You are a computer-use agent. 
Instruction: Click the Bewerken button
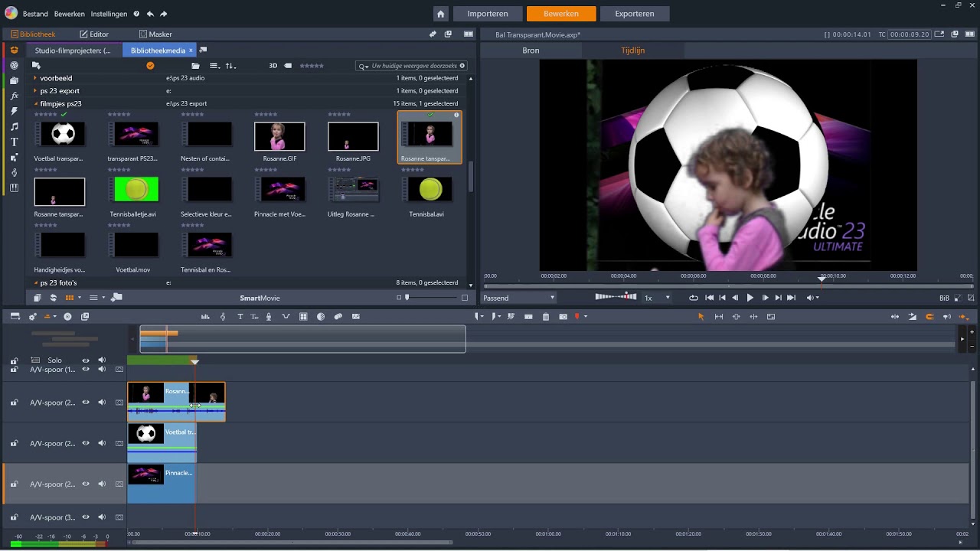561,14
